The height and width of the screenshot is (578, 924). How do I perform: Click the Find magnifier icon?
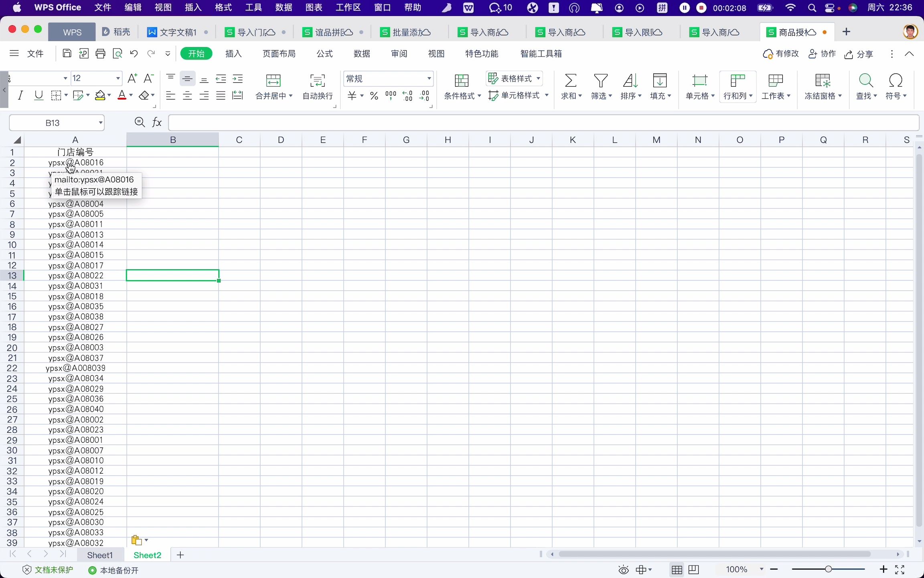pyautogui.click(x=866, y=80)
